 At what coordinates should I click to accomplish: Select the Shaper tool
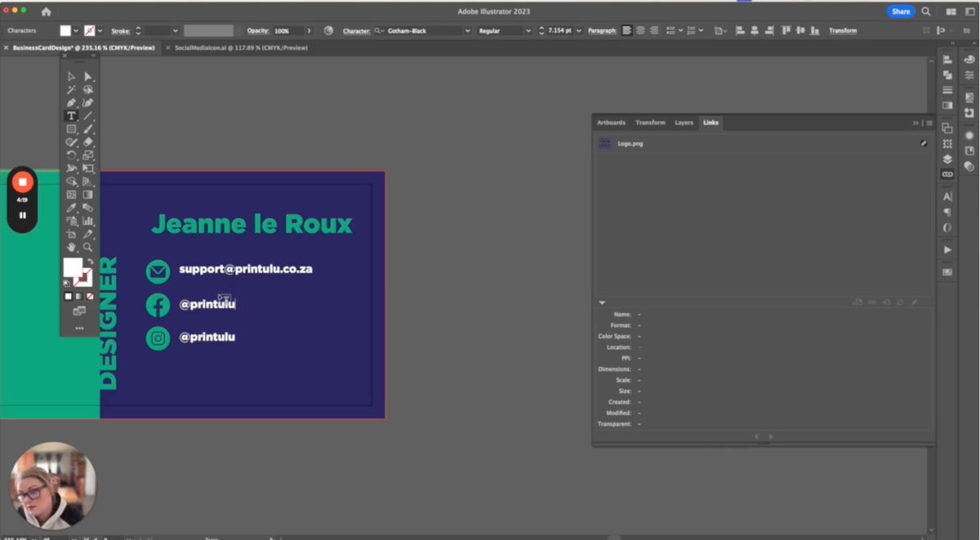(x=71, y=142)
